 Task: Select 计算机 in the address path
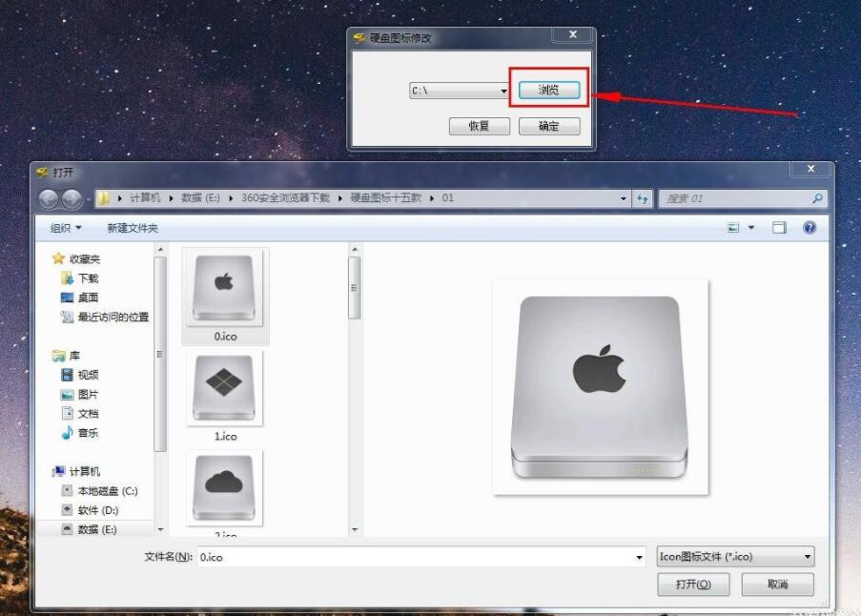145,197
